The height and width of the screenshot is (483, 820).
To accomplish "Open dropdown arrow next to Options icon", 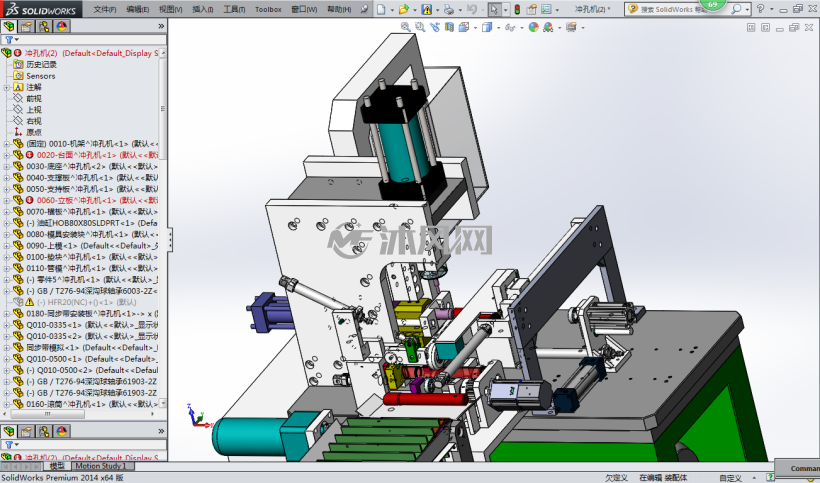I will point(557,9).
